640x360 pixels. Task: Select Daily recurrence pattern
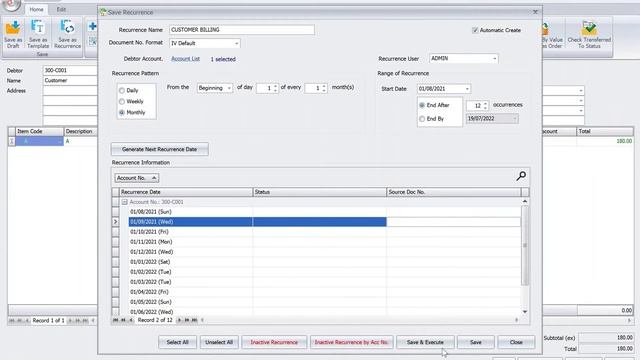click(x=122, y=90)
